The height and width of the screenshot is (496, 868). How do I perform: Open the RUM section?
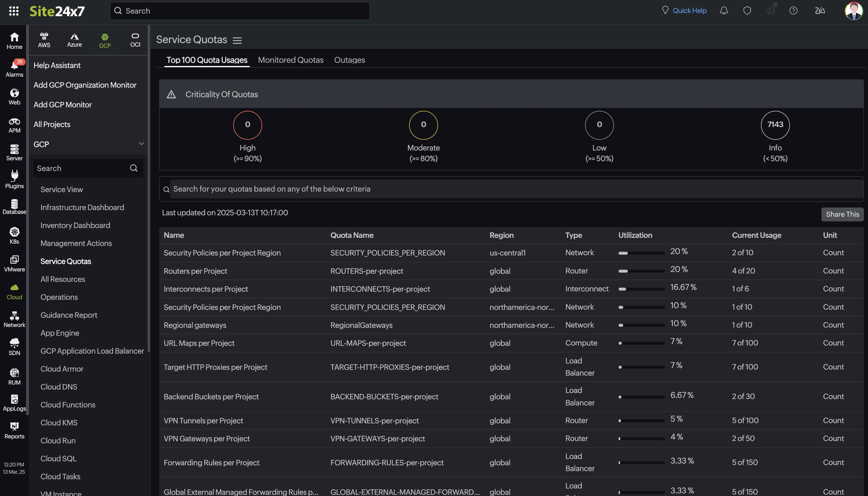click(x=14, y=376)
